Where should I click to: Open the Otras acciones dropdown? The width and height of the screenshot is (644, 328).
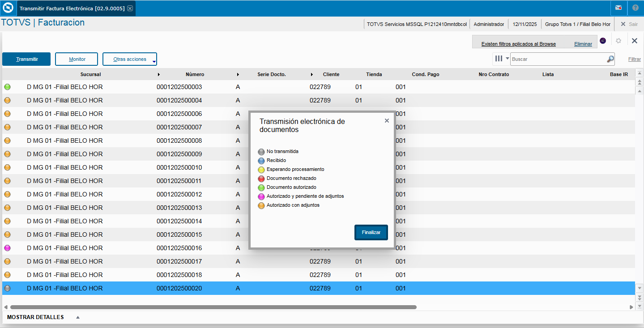(x=130, y=59)
